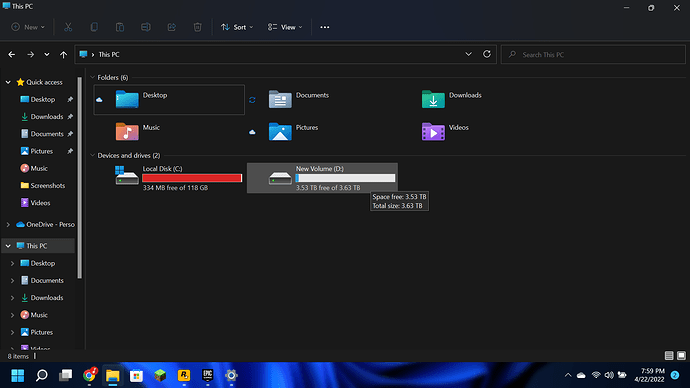
Task: Open the Videos folder tile
Action: [x=474, y=132]
